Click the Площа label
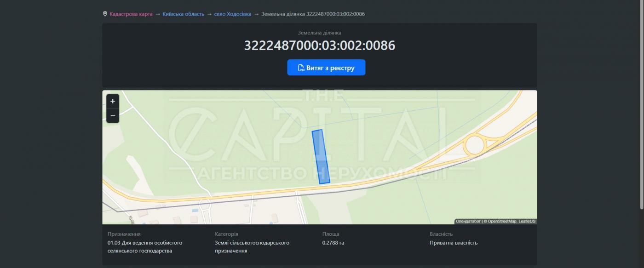The image size is (644, 268). [331, 234]
